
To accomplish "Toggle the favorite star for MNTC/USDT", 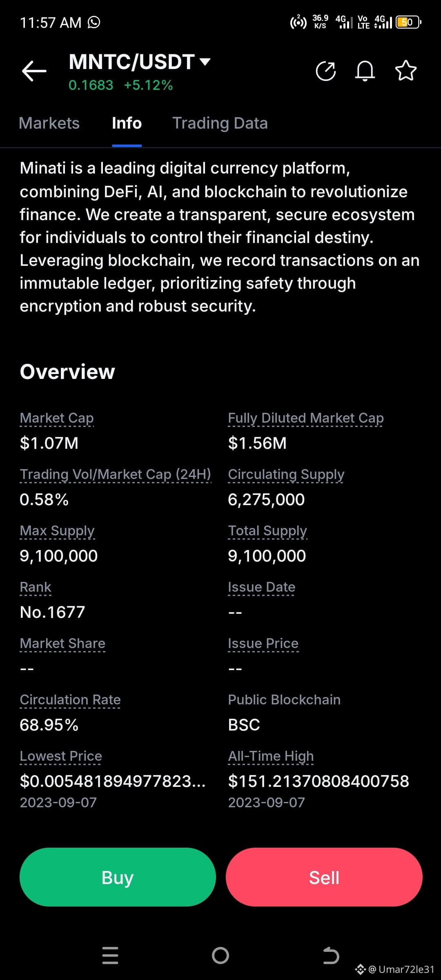I will [x=406, y=71].
